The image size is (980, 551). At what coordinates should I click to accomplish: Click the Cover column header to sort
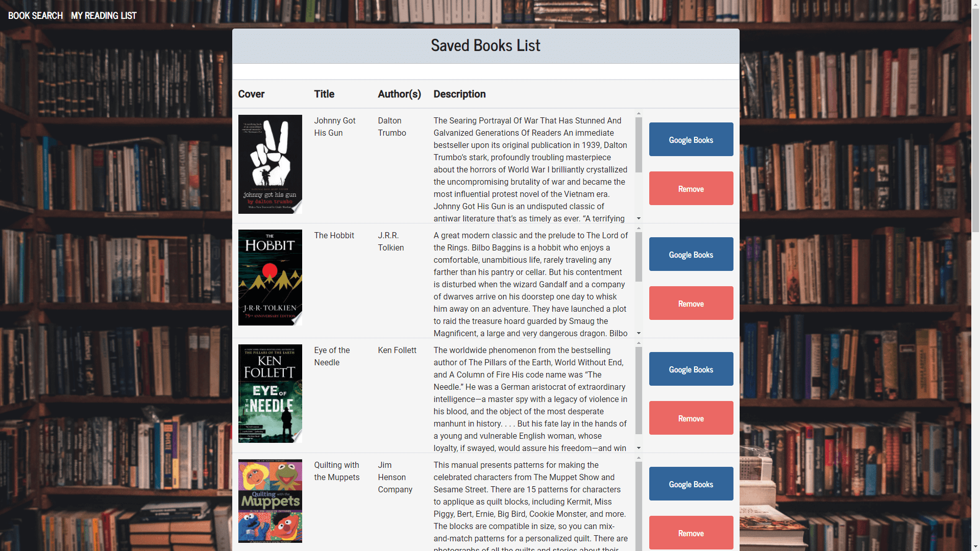tap(252, 93)
